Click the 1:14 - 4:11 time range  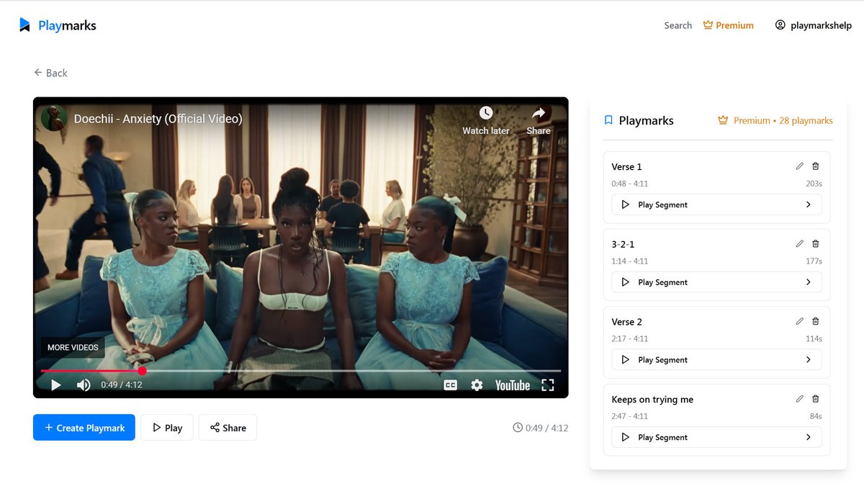(629, 261)
